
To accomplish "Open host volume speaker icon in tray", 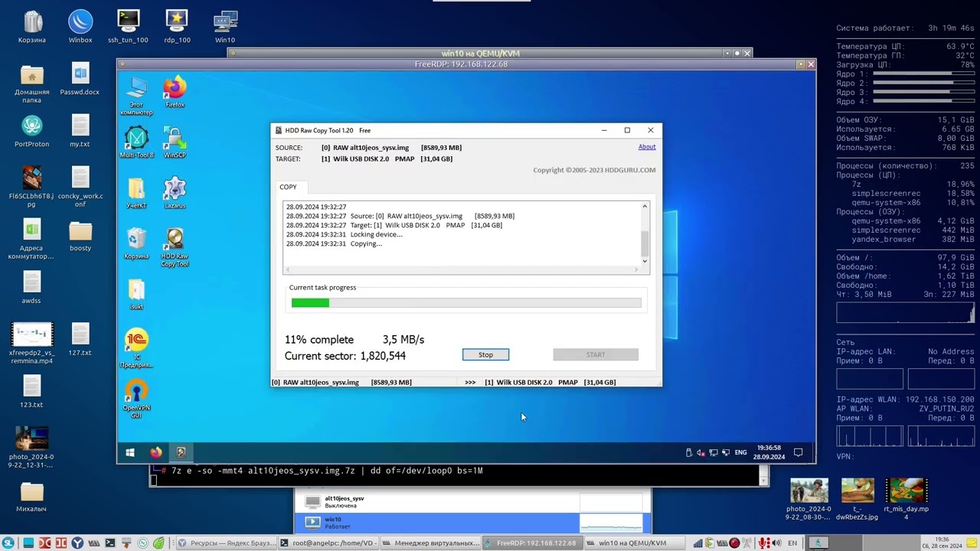I will 776,543.
